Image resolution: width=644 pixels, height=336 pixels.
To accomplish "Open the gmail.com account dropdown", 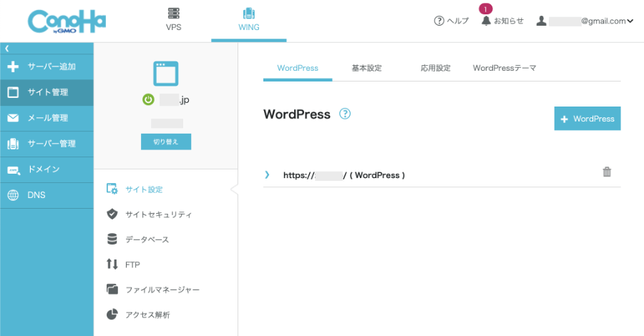I will click(585, 21).
